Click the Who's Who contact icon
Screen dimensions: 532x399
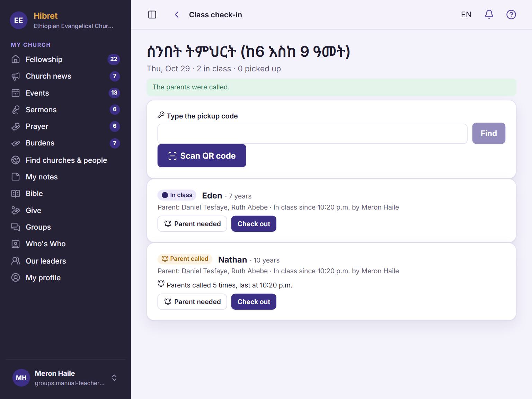coord(16,244)
